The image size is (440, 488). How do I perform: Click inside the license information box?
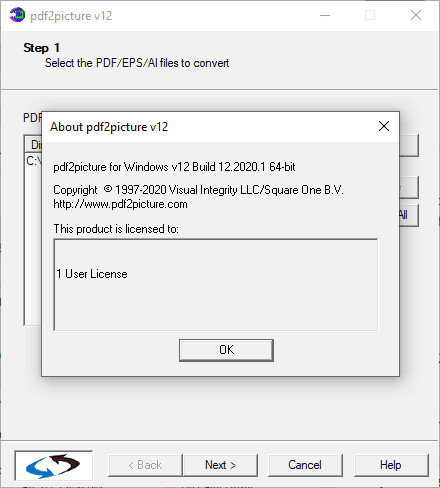216,285
